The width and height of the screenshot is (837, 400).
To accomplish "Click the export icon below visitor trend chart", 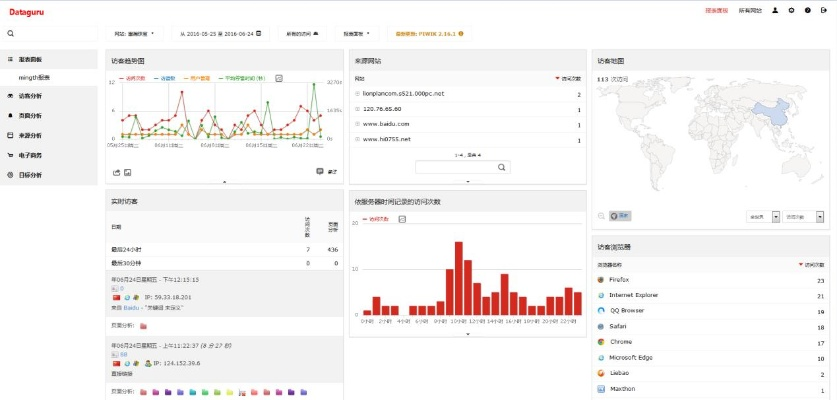I will coord(116,172).
